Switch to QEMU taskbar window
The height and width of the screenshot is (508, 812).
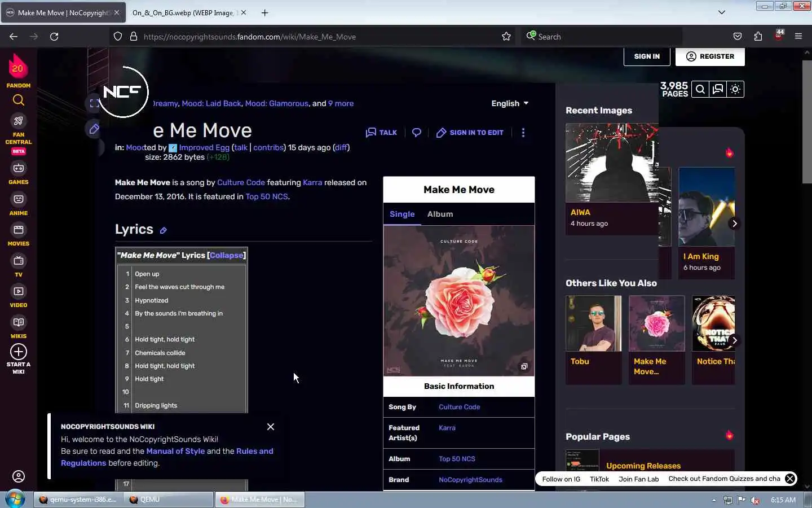[x=169, y=500]
